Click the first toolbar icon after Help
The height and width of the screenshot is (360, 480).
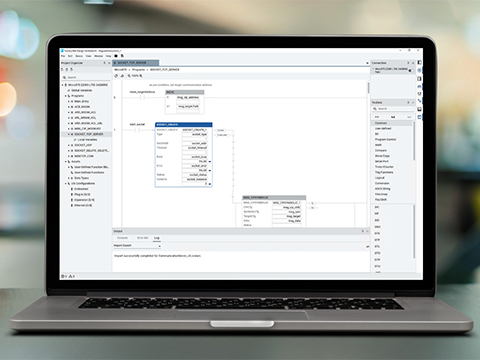[x=116, y=56]
